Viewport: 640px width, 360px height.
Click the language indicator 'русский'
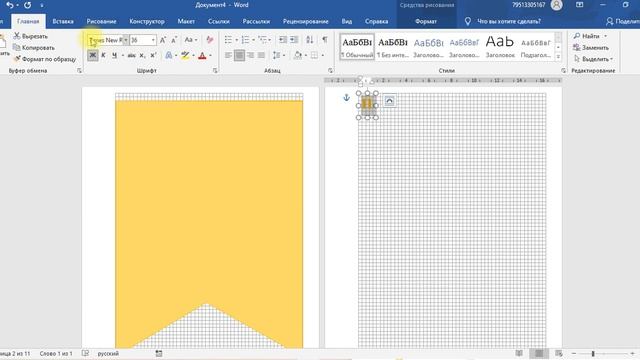108,353
